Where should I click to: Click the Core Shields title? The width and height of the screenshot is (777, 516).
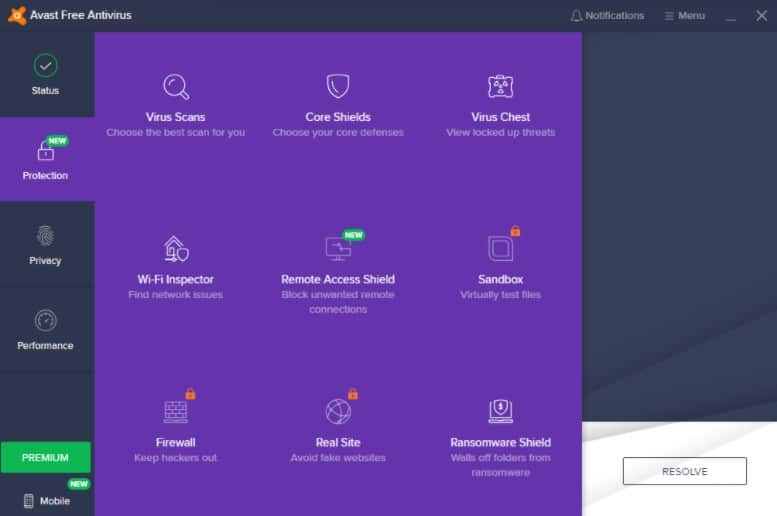[x=338, y=117]
